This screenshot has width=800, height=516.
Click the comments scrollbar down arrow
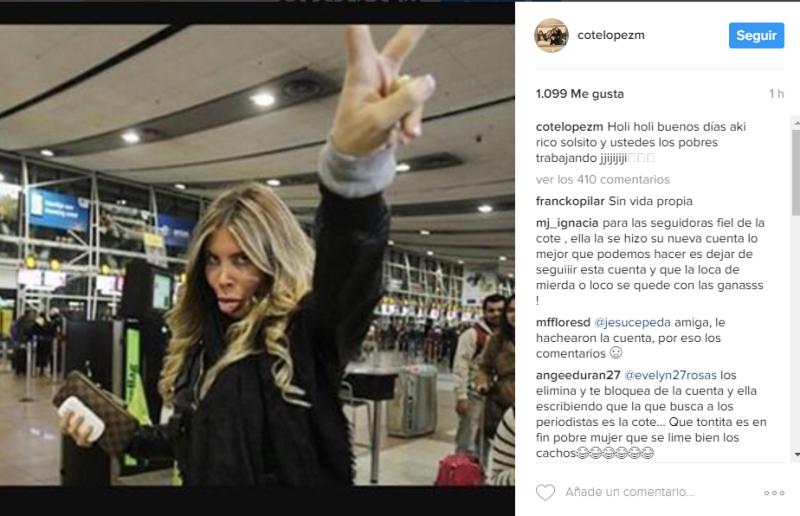pyautogui.click(x=796, y=454)
